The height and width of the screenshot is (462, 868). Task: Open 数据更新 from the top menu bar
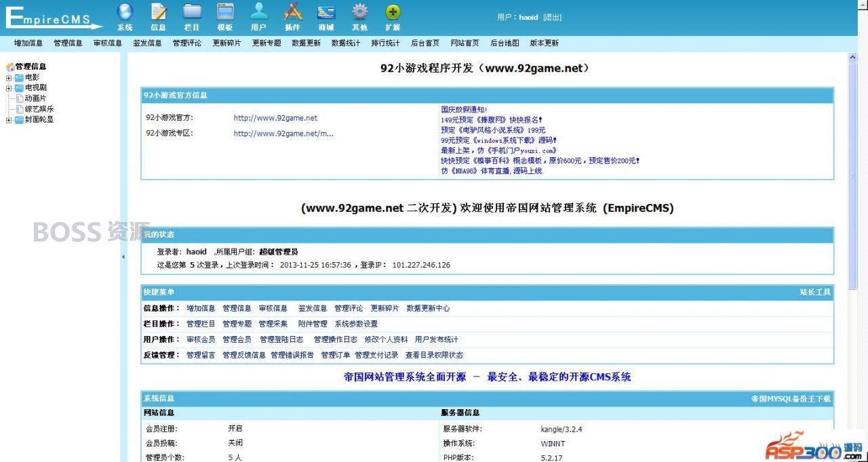coord(306,43)
